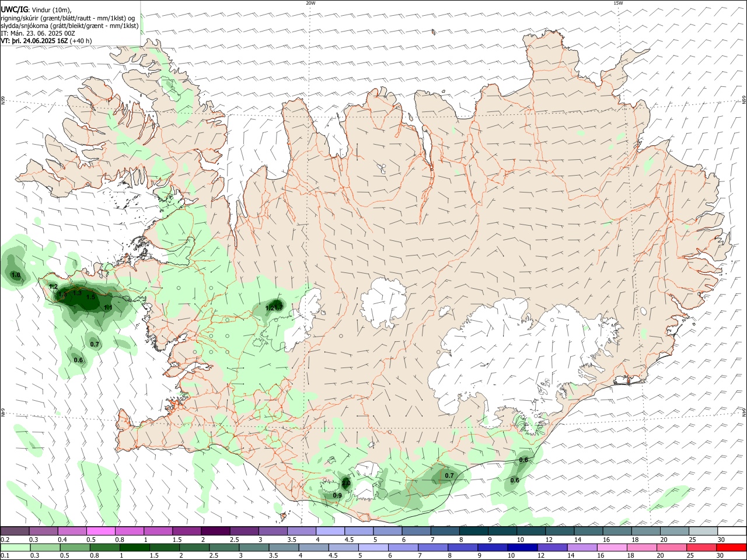Viewport: 747px width, 560px height.
Task: Click the valid time 'VT: þri. 24.06.2025 16Z (+40 h)'
Action: (46, 41)
